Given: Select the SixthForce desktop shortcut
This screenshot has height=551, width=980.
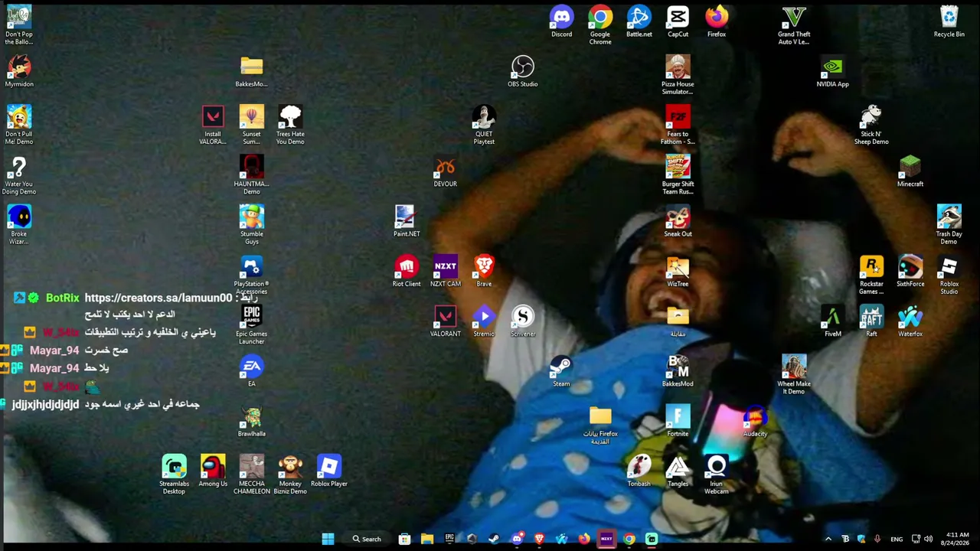Looking at the screenshot, I should click(x=910, y=271).
